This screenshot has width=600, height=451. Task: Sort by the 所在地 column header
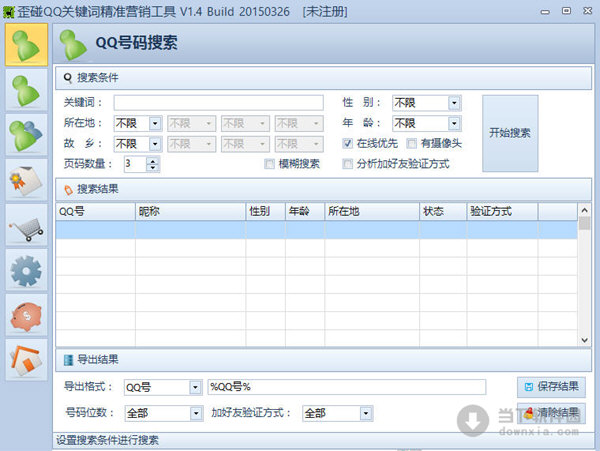pos(372,211)
